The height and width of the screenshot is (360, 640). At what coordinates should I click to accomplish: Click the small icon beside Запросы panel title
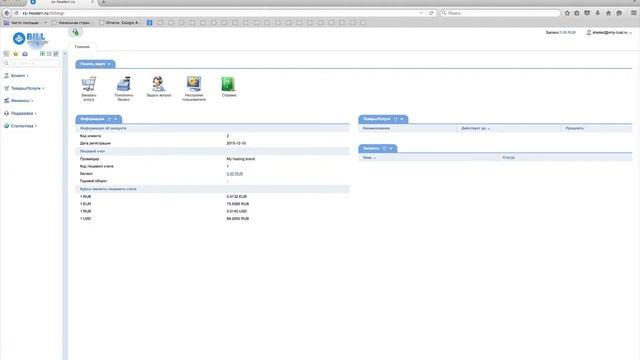click(384, 148)
